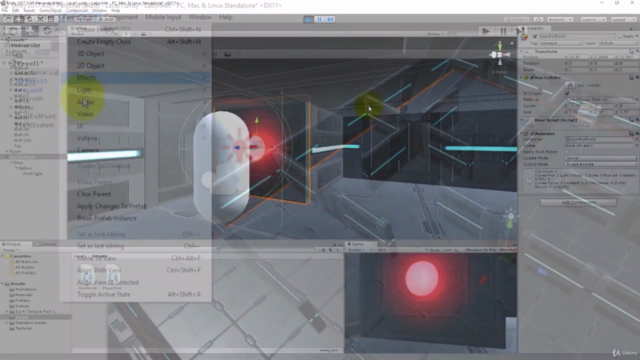This screenshot has height=360, width=640.
Task: Collapse the Animator component section
Action: pyautogui.click(x=522, y=133)
